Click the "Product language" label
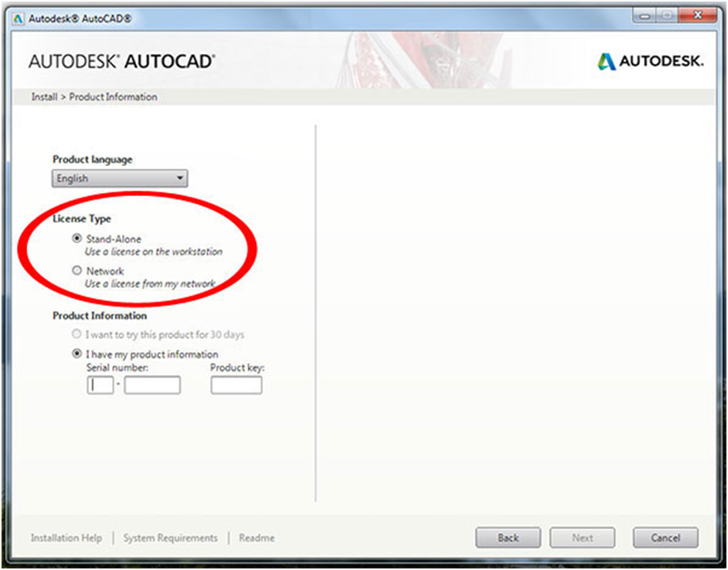Image resolution: width=728 pixels, height=570 pixels. pyautogui.click(x=93, y=159)
